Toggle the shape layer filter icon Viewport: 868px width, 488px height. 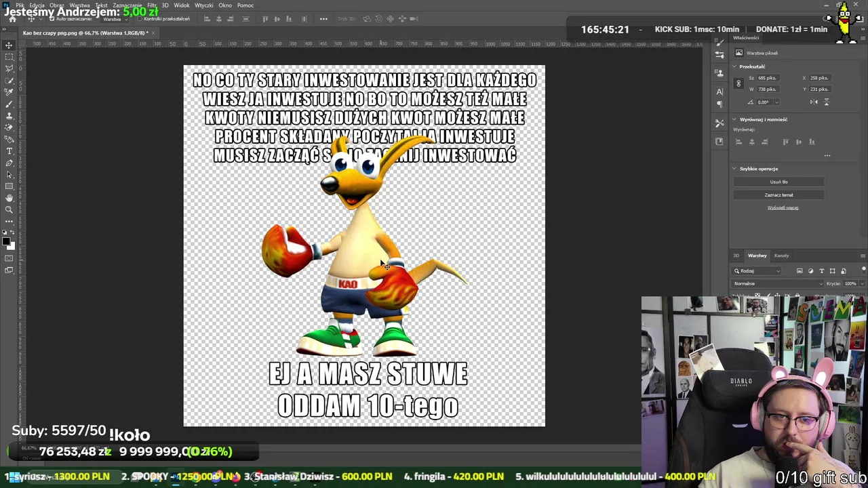click(x=833, y=271)
